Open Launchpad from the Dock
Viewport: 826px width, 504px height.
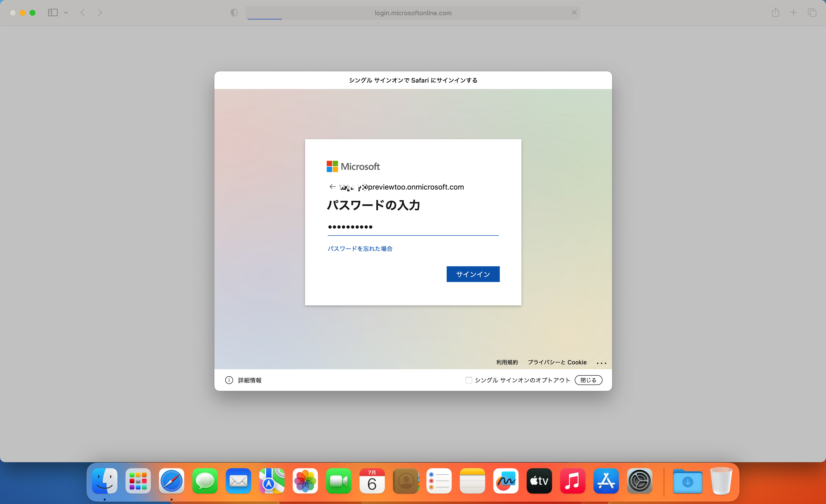pos(138,481)
